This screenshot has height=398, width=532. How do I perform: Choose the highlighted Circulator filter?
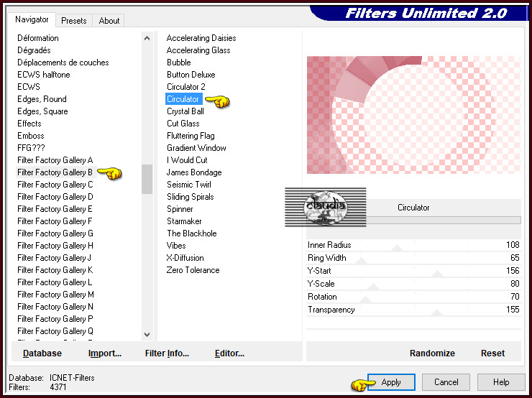coord(184,99)
